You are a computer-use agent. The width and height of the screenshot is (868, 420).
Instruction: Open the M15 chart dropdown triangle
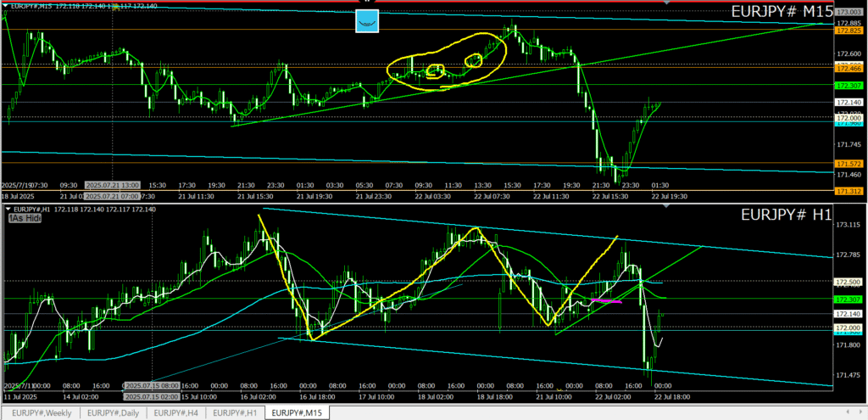8,7
